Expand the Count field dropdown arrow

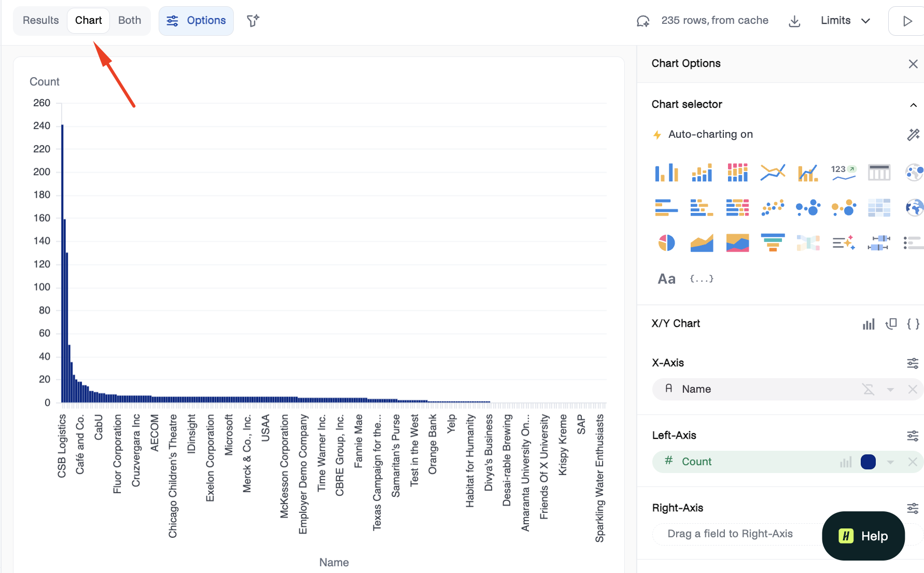pyautogui.click(x=890, y=462)
